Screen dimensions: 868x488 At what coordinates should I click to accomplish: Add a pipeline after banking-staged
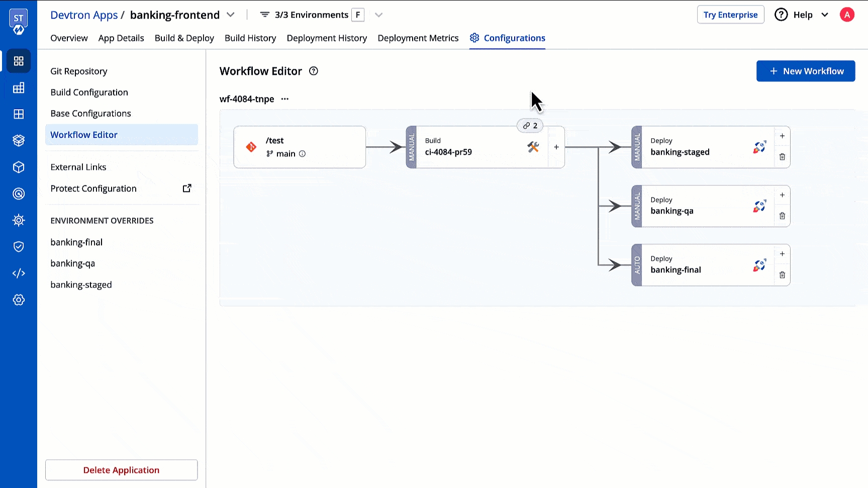click(x=782, y=136)
